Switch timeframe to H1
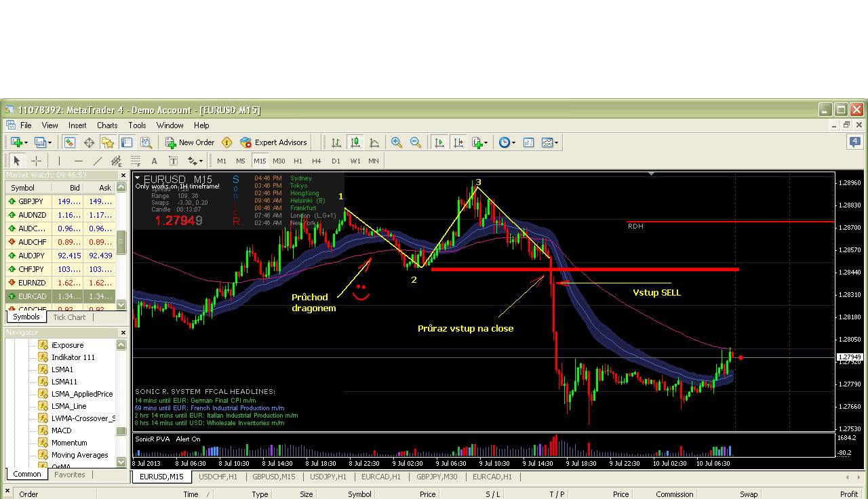868x499 pixels. [x=298, y=161]
